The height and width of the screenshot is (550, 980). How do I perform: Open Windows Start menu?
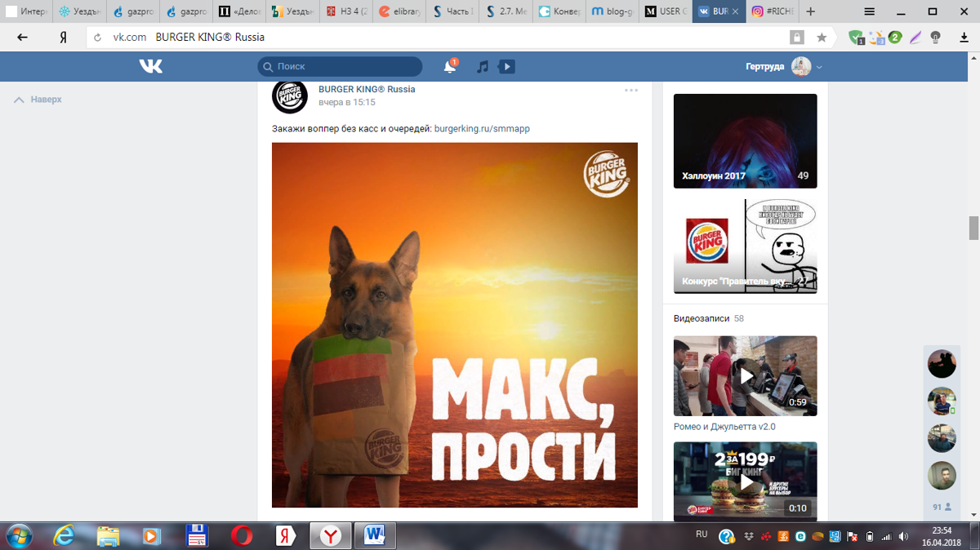(17, 536)
